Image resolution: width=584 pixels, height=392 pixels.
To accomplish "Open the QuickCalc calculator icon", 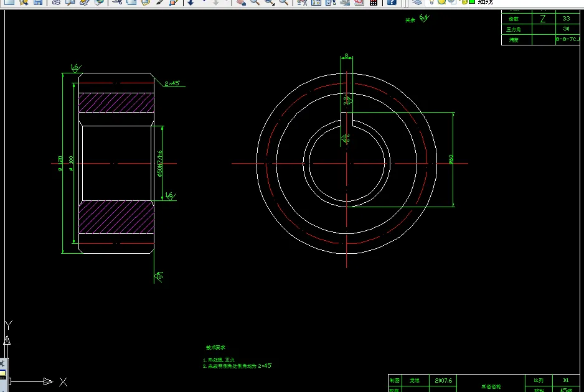I will click(x=373, y=2).
